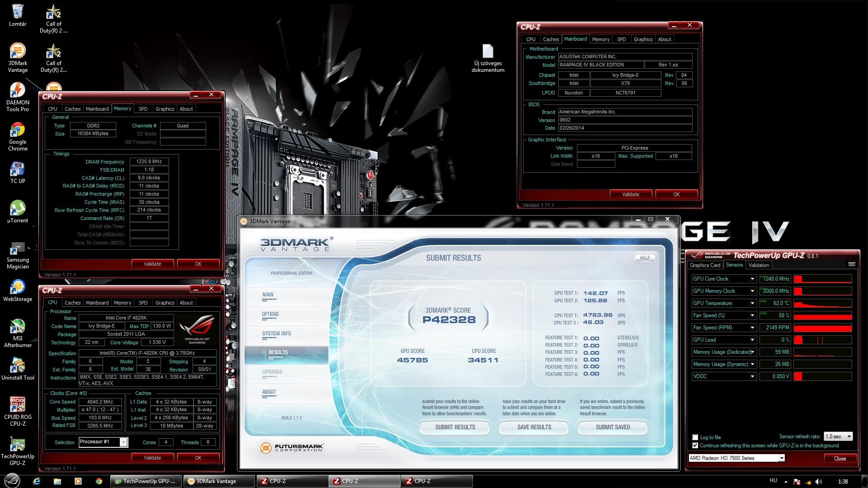Image resolution: width=868 pixels, height=488 pixels.
Task: Click the Internet Explorer taskbar icon
Action: (x=37, y=481)
